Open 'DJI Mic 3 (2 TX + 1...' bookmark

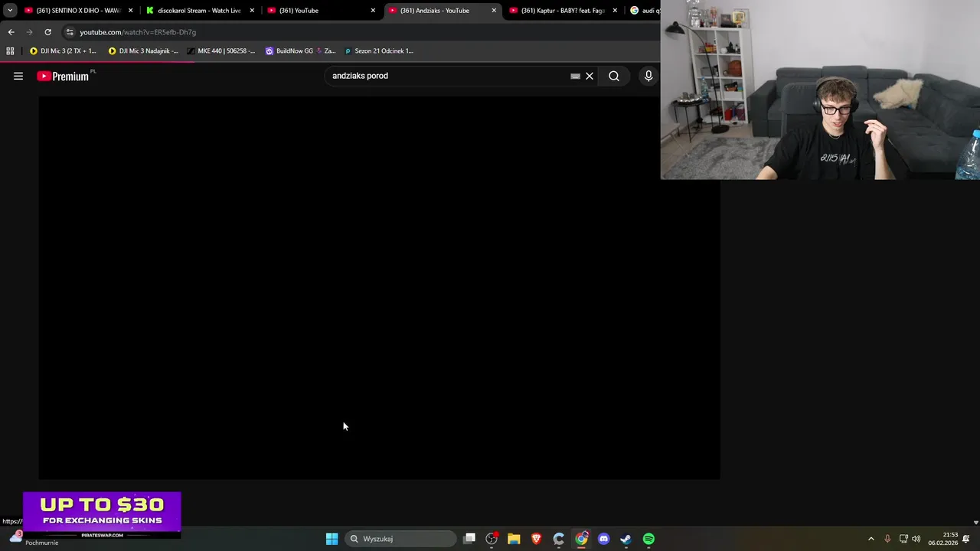coord(63,51)
